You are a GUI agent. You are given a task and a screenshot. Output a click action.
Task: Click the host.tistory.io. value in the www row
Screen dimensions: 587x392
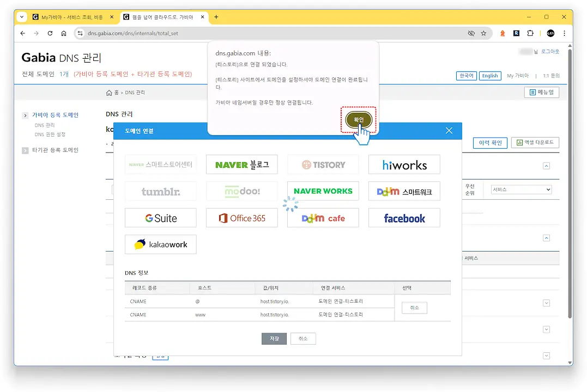[274, 315]
